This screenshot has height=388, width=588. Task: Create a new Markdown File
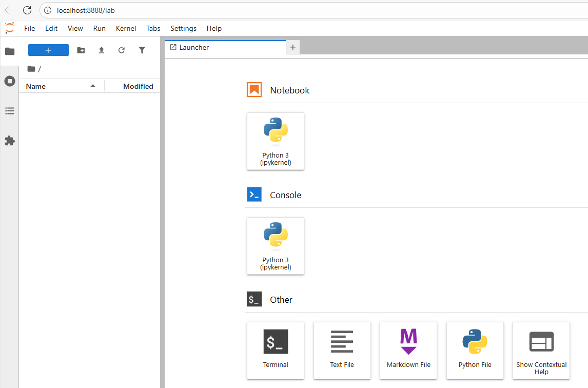click(408, 351)
